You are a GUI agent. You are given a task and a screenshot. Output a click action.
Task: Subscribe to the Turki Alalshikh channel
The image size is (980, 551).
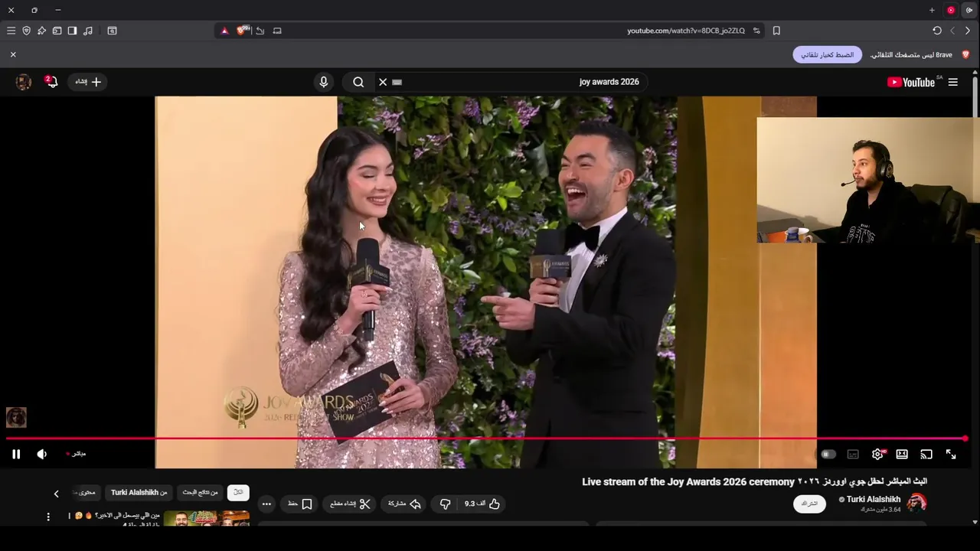809,504
